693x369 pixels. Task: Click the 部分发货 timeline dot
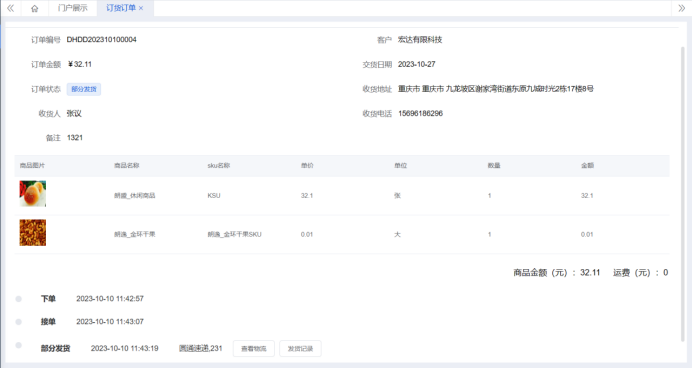(19, 346)
